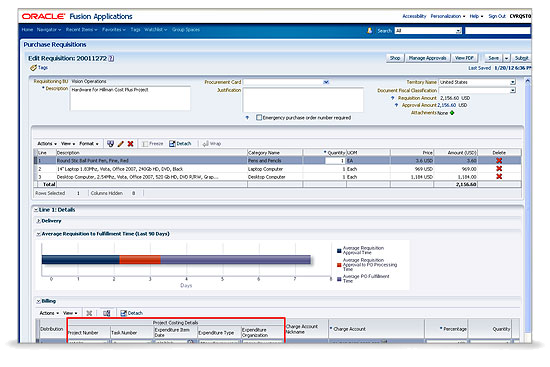Click the Approval Amount 2,156.60 link
The height and width of the screenshot is (367, 550).
(x=447, y=105)
